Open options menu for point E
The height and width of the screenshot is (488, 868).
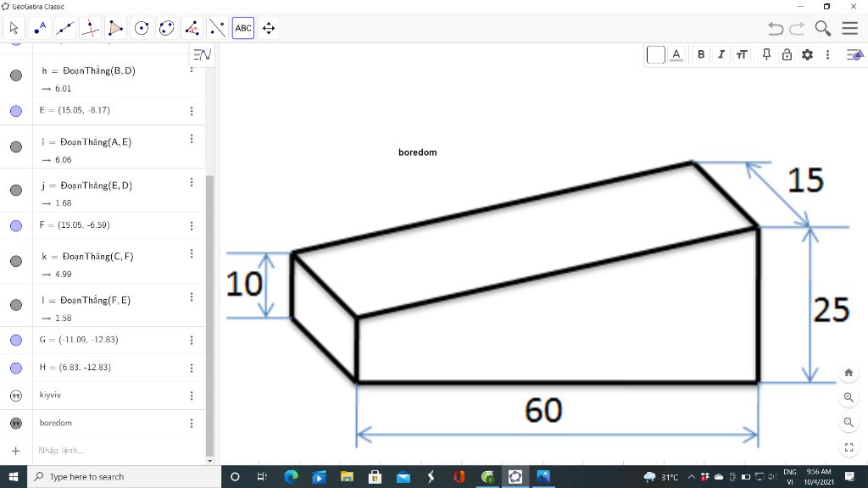192,111
